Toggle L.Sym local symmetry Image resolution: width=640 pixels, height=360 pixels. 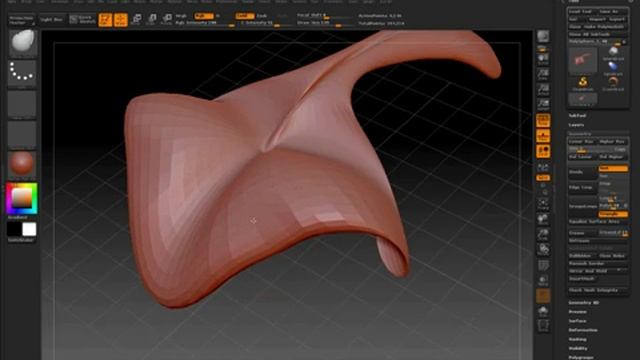(x=543, y=168)
